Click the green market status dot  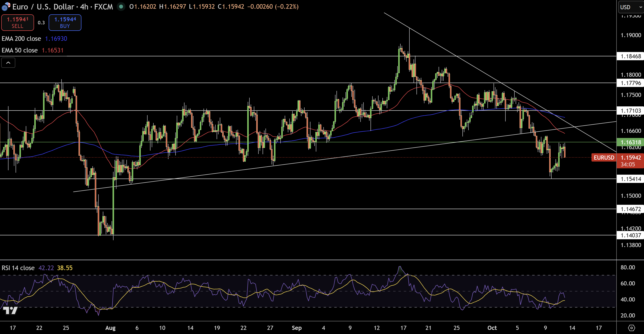click(x=121, y=7)
